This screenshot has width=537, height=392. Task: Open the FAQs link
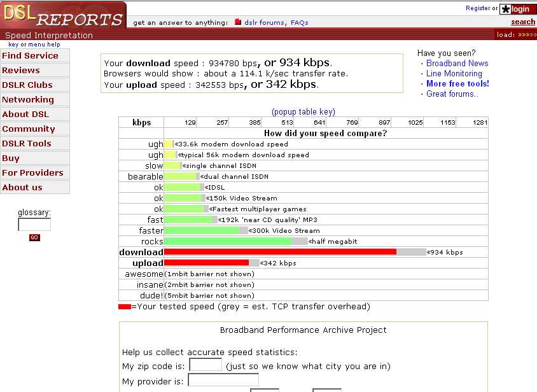(x=300, y=23)
